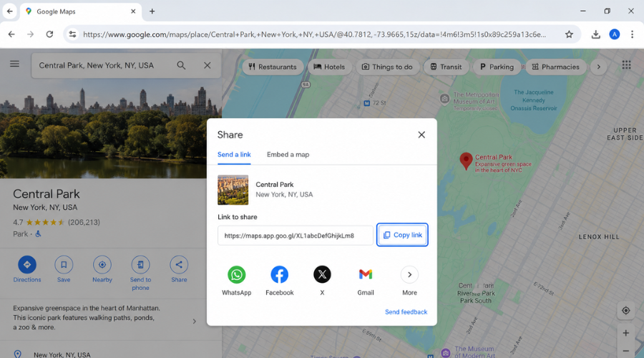This screenshot has width=644, height=358.
Task: Share via WhatsApp icon
Action: tap(237, 274)
